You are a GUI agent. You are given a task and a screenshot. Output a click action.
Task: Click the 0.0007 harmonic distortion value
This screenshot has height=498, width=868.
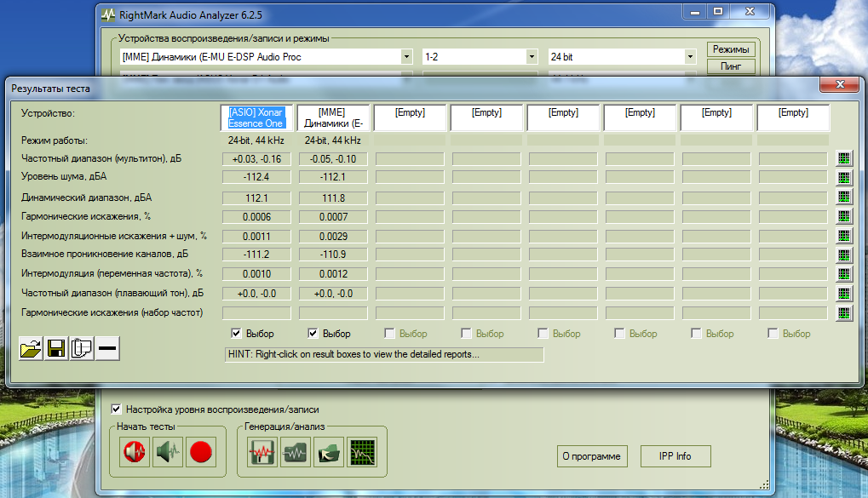333,217
